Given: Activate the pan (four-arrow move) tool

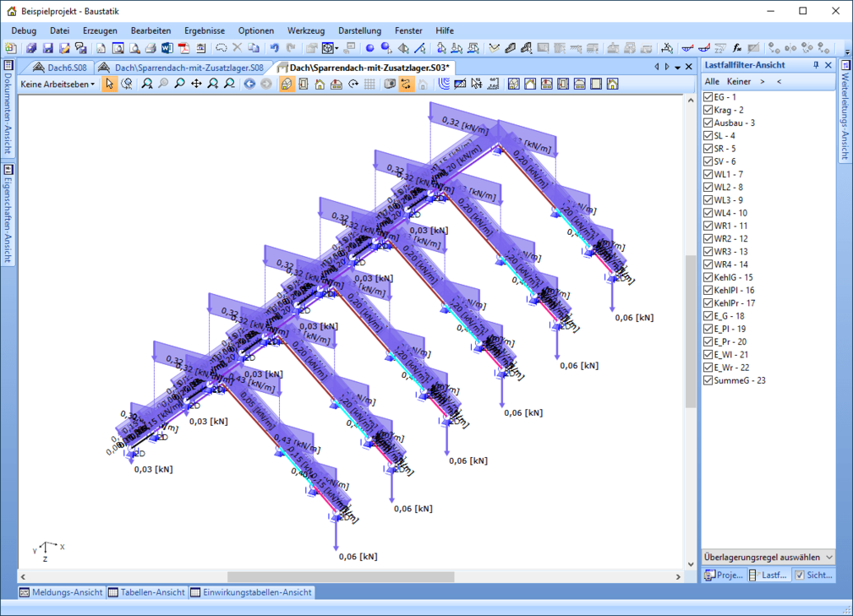Looking at the screenshot, I should click(196, 84).
